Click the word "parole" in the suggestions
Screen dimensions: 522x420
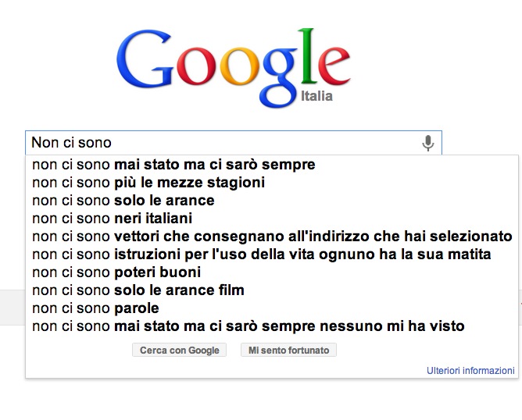click(136, 308)
